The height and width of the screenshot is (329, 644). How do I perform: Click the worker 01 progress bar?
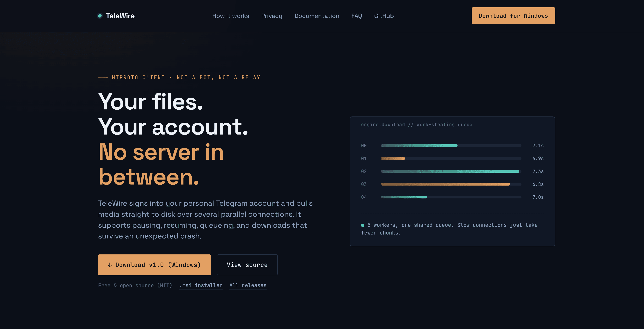[x=451, y=158]
